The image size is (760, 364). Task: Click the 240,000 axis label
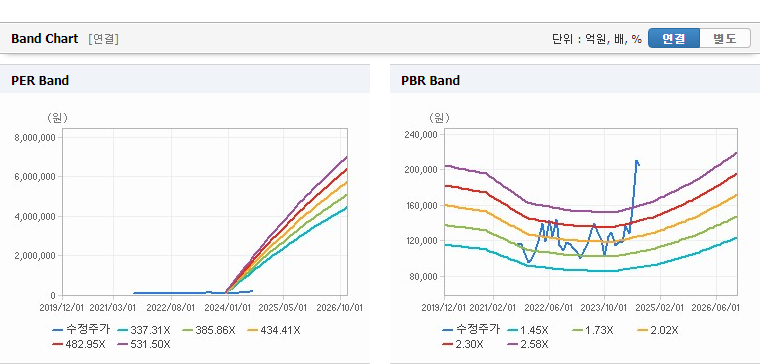(421, 134)
